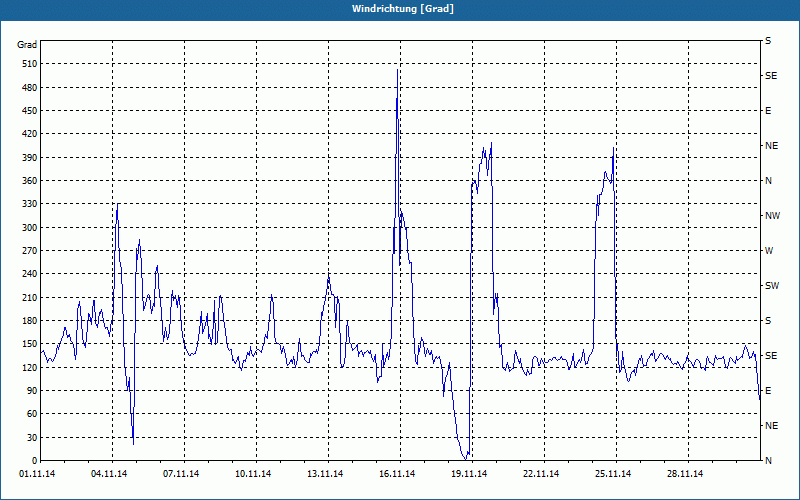Click the W compass label on right axis
This screenshot has height=500, width=800.
pyautogui.click(x=769, y=251)
